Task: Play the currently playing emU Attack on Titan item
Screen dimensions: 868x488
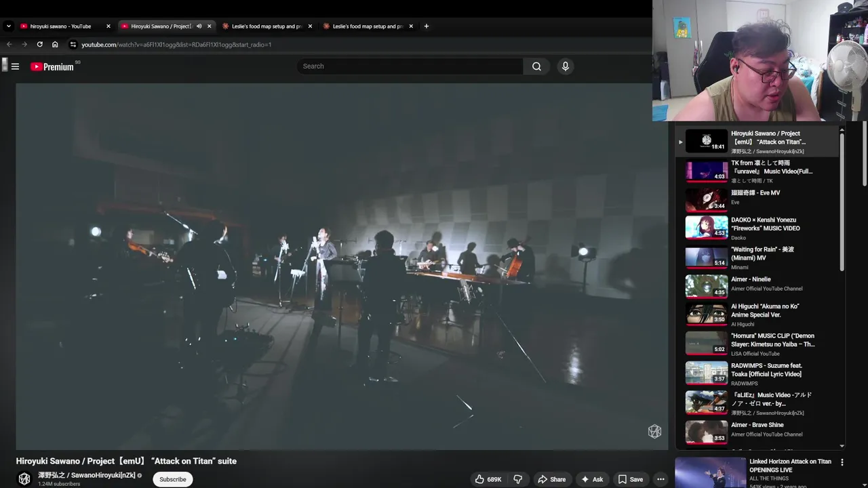Action: (x=757, y=141)
